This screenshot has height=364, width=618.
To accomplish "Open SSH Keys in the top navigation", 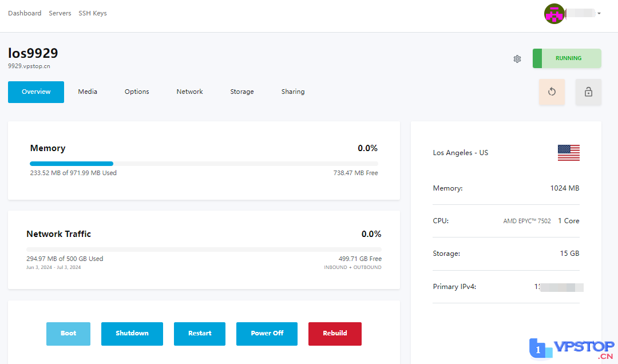I will [93, 13].
